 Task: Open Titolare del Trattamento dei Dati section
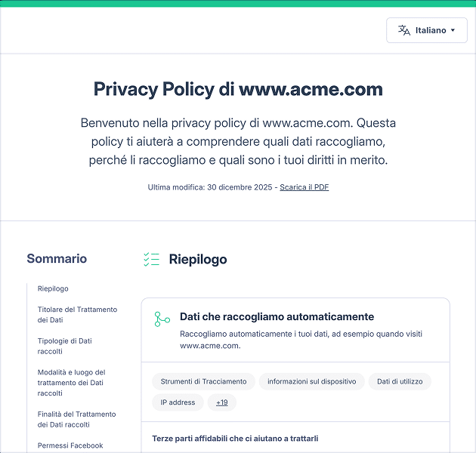point(77,315)
